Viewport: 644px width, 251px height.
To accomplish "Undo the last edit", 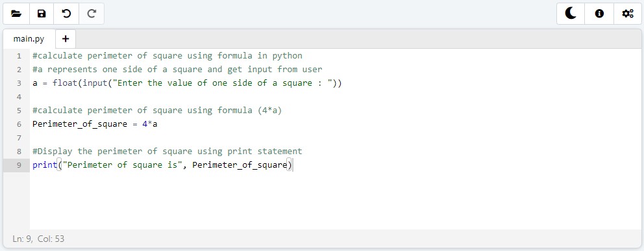I will pos(66,14).
